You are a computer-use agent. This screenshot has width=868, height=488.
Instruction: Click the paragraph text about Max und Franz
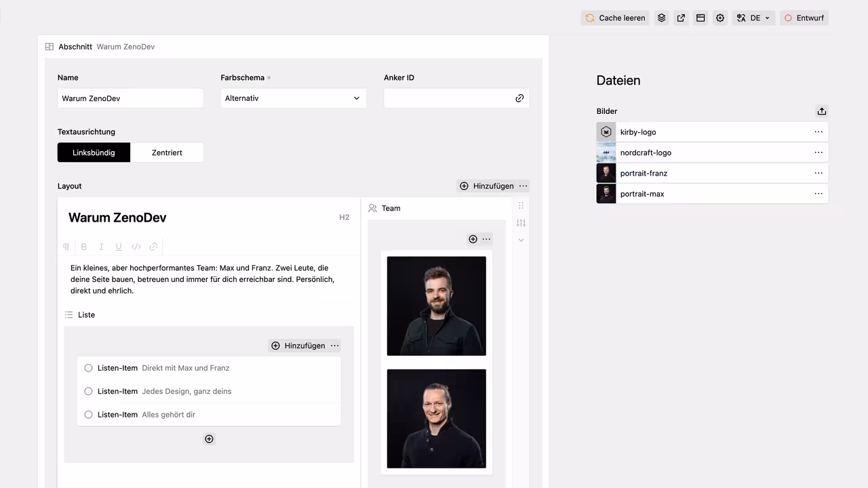click(x=203, y=279)
